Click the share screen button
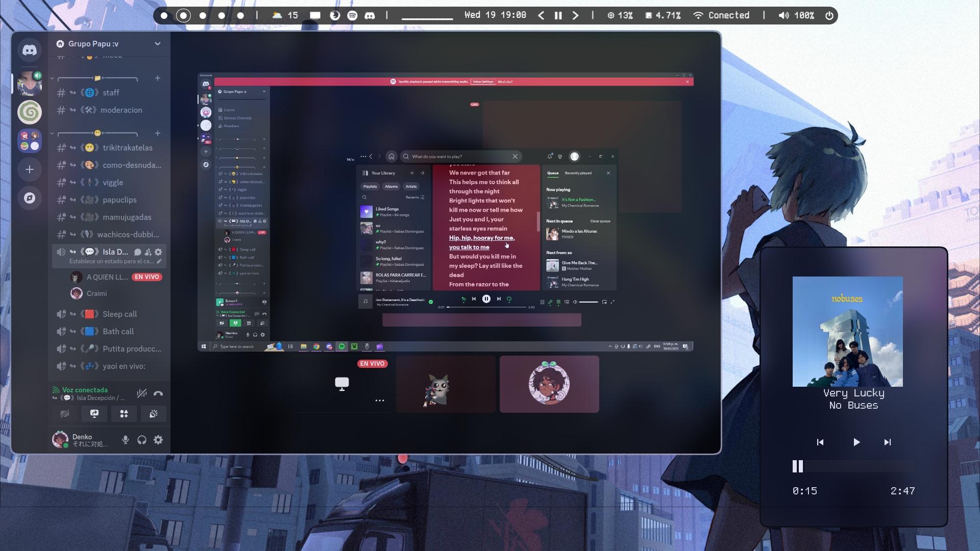 tap(94, 414)
